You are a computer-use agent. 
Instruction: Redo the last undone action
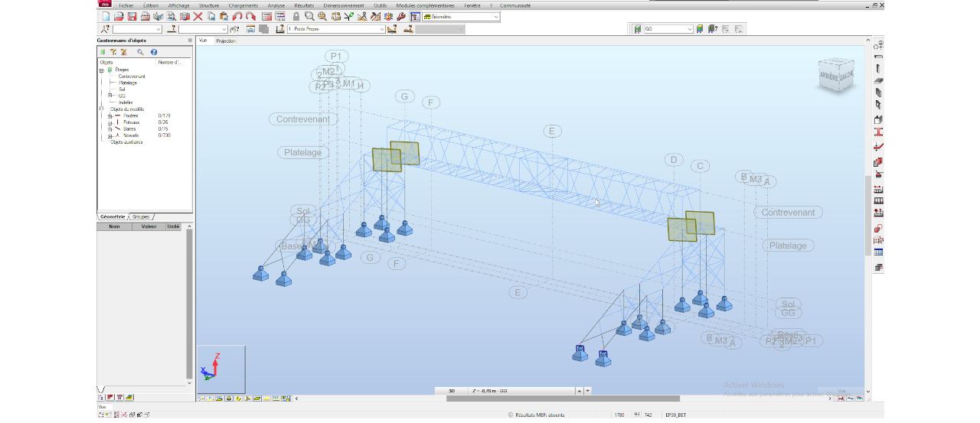[x=250, y=16]
